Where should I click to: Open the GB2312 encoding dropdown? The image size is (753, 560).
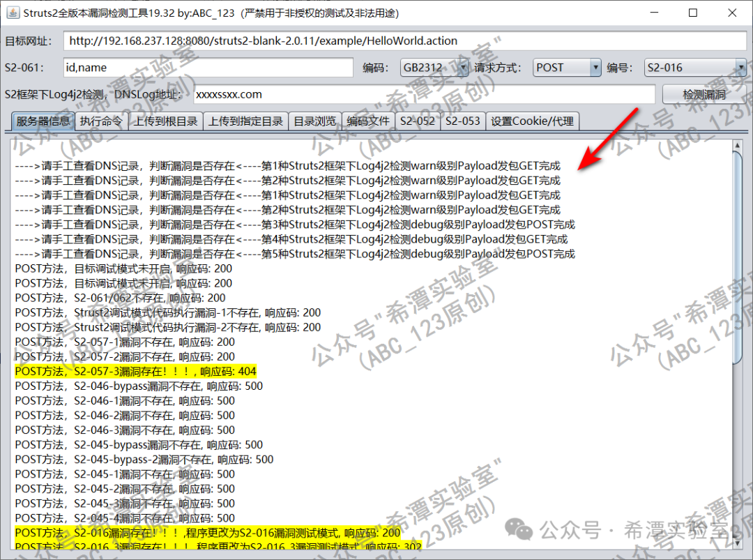pyautogui.click(x=434, y=68)
